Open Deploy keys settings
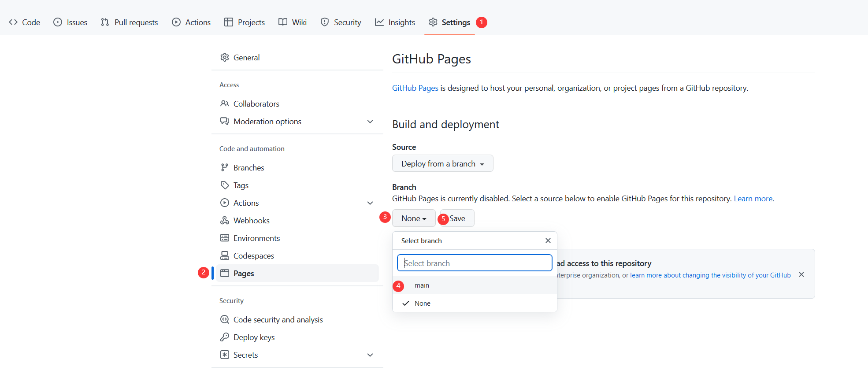868x370 pixels. coord(297,337)
